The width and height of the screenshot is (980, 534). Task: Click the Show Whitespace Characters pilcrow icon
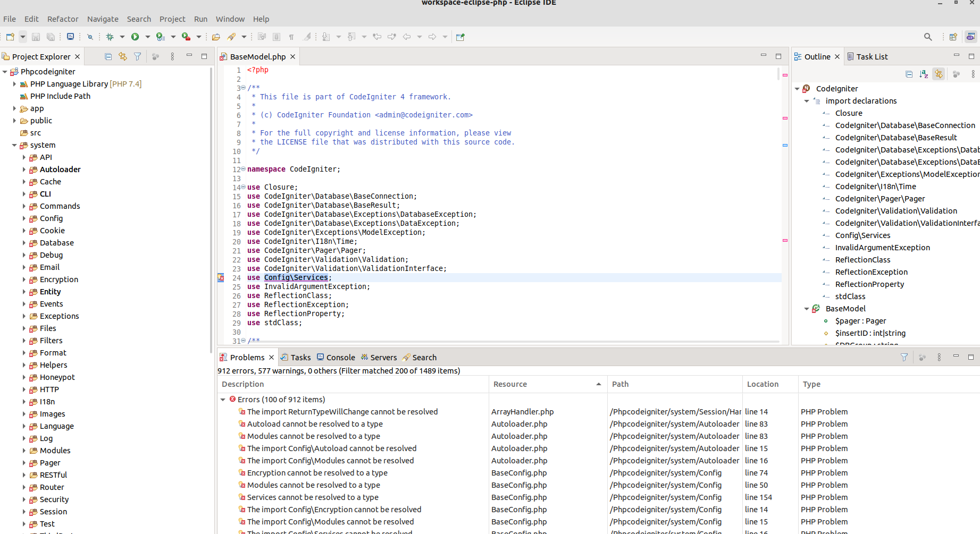291,37
